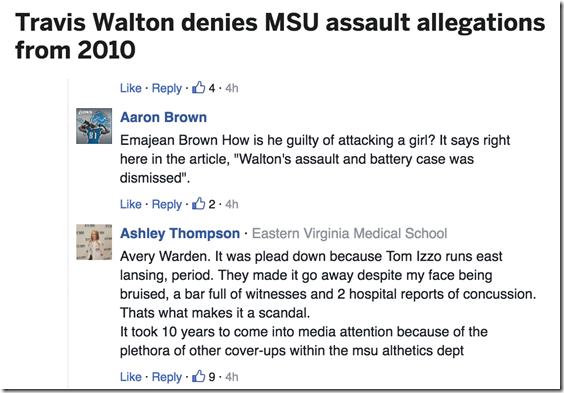The image size is (564, 393).
Task: Like Ashley Thompson's comment
Action: [x=131, y=377]
